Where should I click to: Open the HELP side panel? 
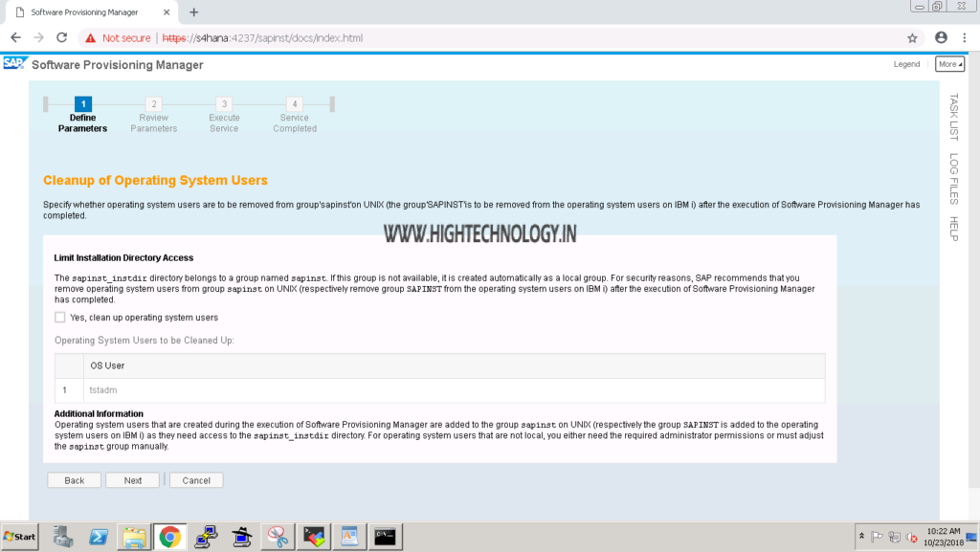(x=954, y=229)
